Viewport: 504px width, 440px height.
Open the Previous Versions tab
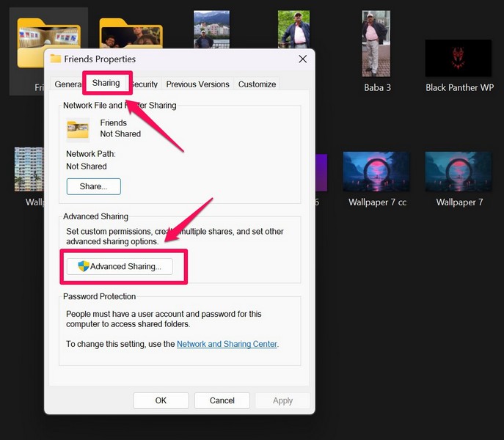(x=197, y=84)
